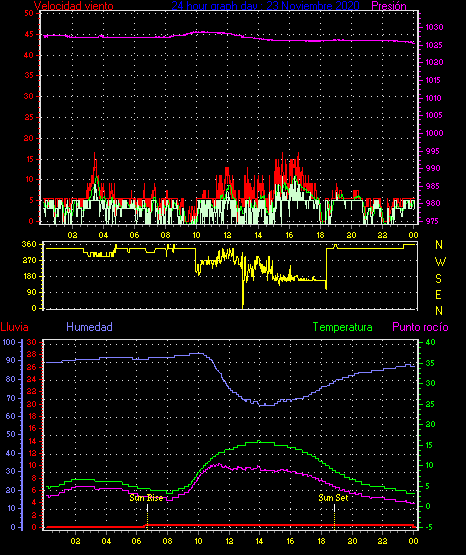Select the 'Lluvia' legend label
This screenshot has height=555, width=466.
tap(15, 327)
